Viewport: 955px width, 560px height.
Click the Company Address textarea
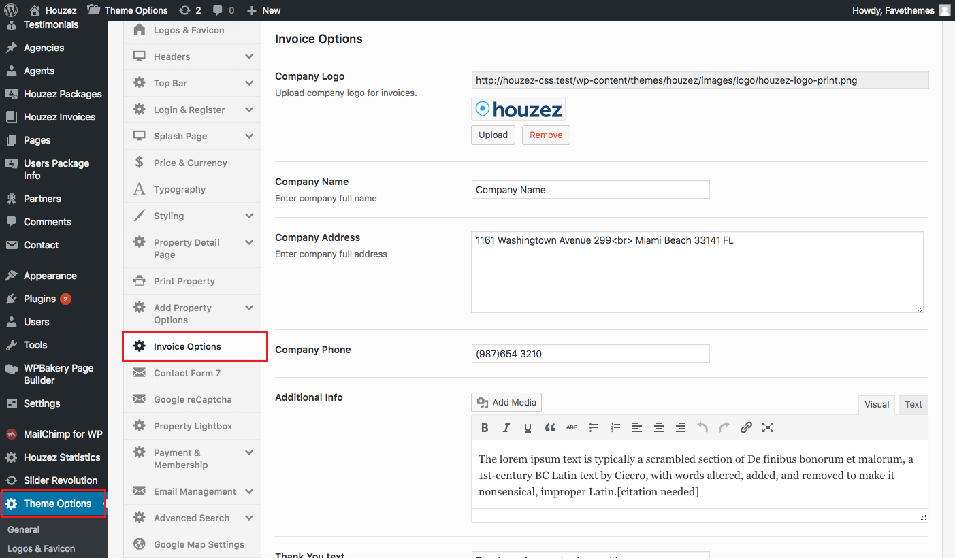pyautogui.click(x=697, y=272)
